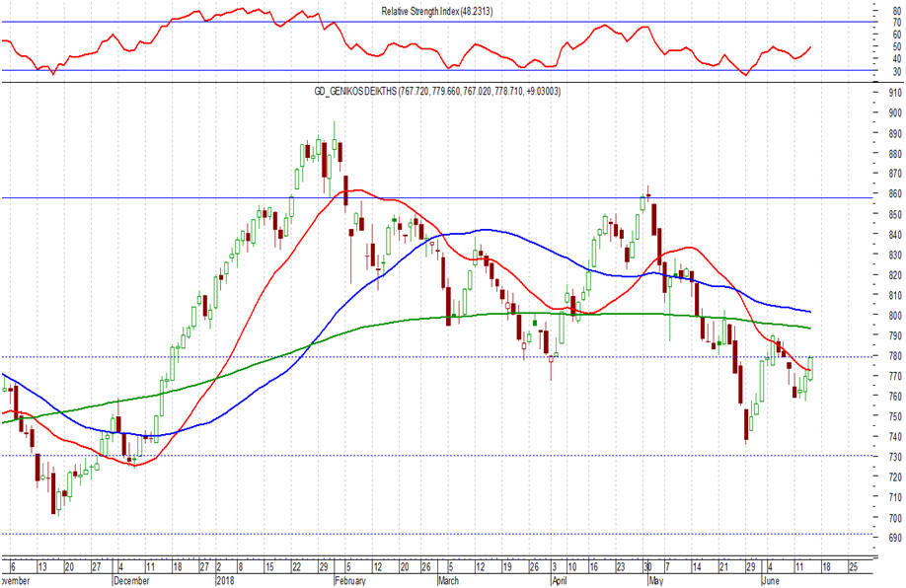This screenshot has width=906, height=588.
Task: Click the 850 price axis label
Action: click(895, 214)
